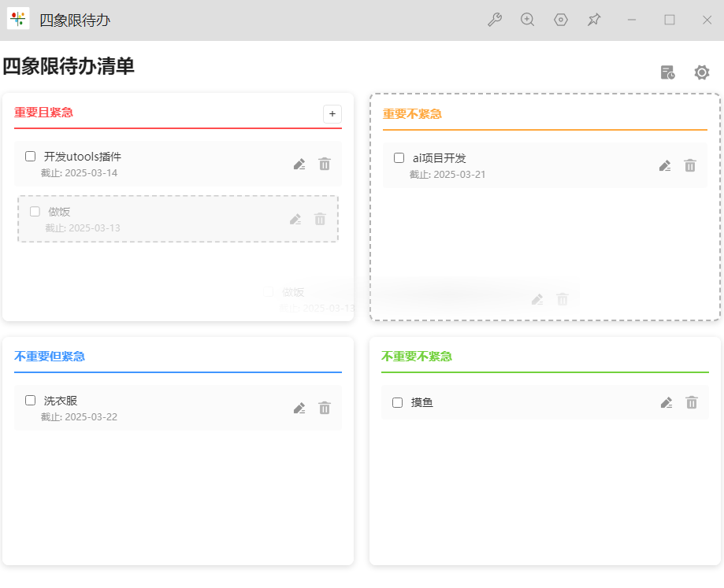The height and width of the screenshot is (588, 724).
Task: Check the 做饭 checkbox in dashed placeholder
Action: point(35,211)
